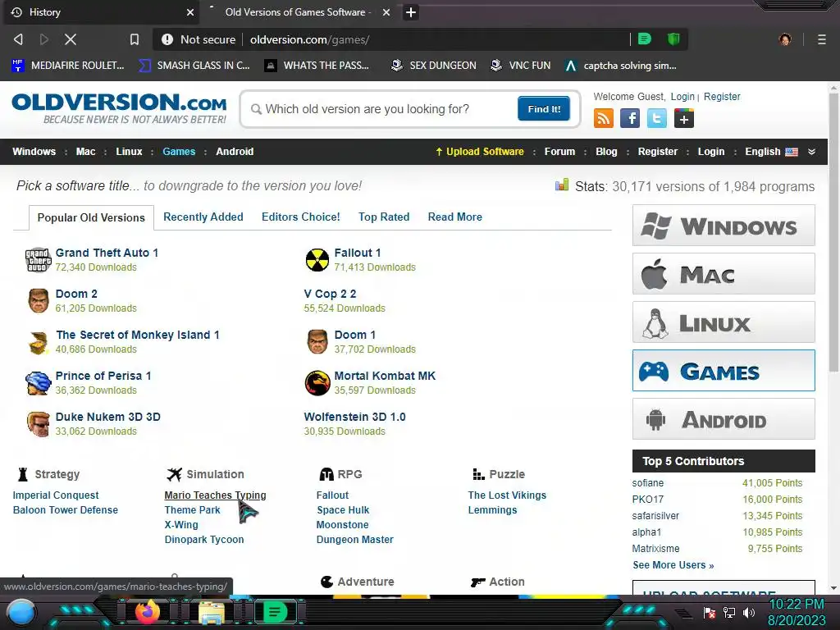Open Android in the navigation bar
Screen dimensions: 840x630
point(235,152)
